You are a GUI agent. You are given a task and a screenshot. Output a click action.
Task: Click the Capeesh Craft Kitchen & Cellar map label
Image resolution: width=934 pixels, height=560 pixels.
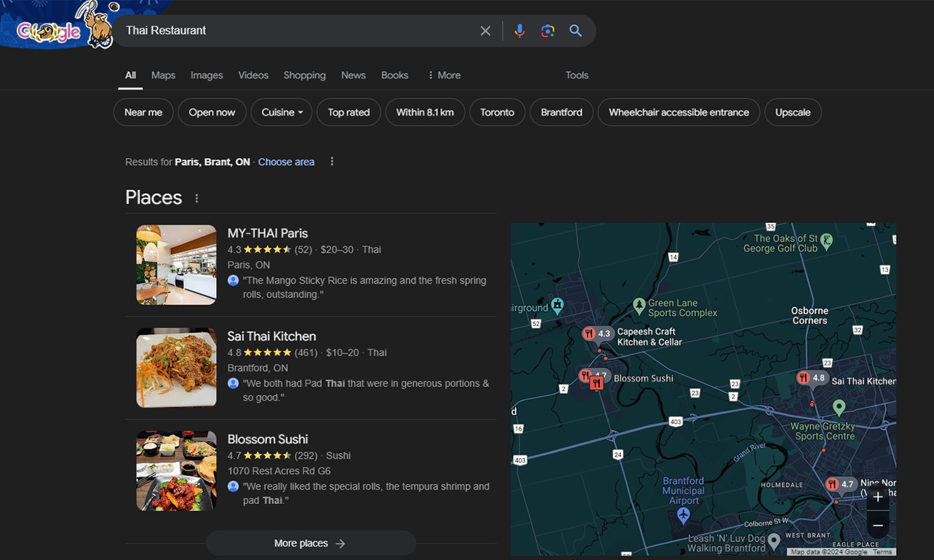coord(649,337)
